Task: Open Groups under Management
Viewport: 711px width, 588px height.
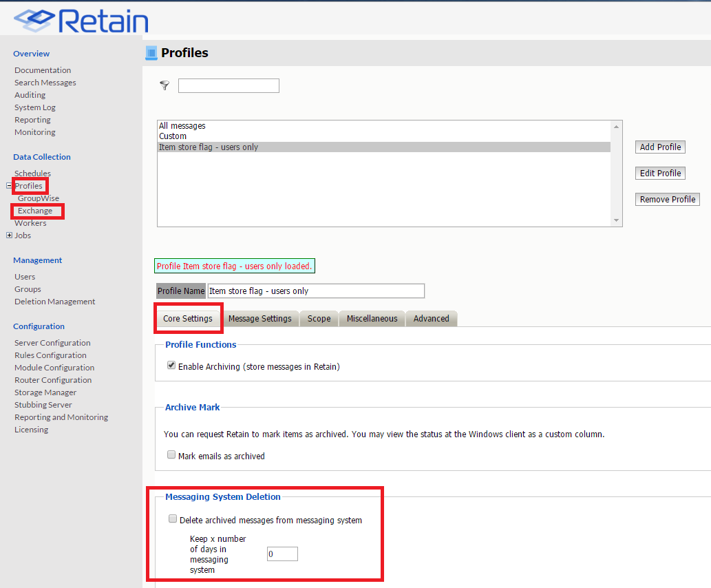Action: 28,289
